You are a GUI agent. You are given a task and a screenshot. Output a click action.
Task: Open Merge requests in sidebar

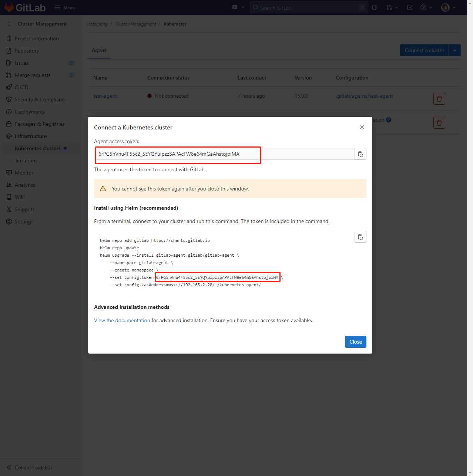pos(41,75)
